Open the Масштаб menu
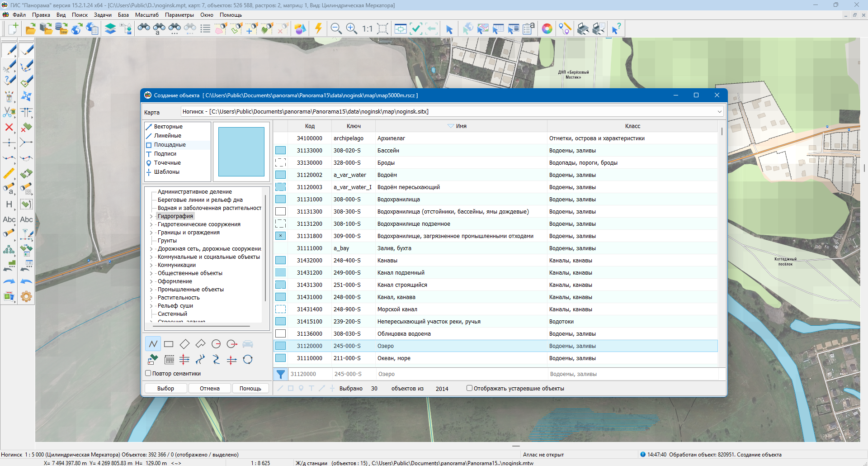 click(x=146, y=15)
